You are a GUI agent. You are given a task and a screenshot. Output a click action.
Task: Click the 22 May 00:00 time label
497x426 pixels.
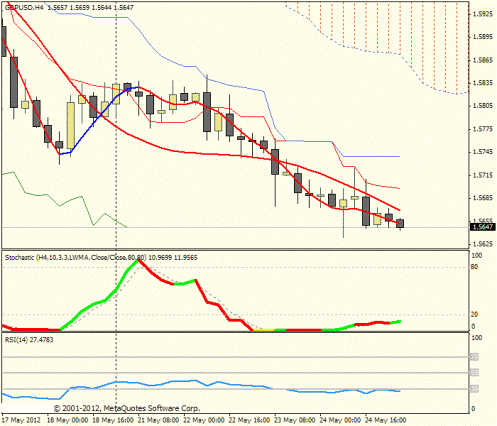pos(204,420)
